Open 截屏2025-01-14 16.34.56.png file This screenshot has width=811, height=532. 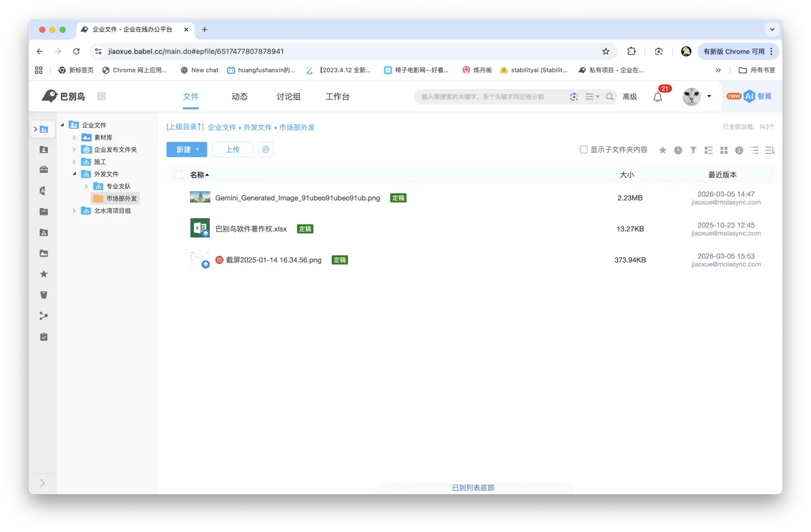tap(273, 260)
